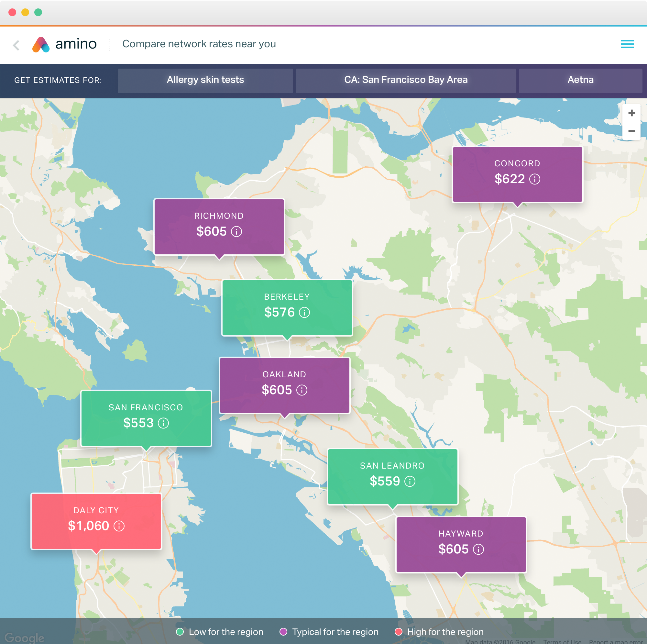Click the amino logo
The image size is (647, 644).
(64, 44)
